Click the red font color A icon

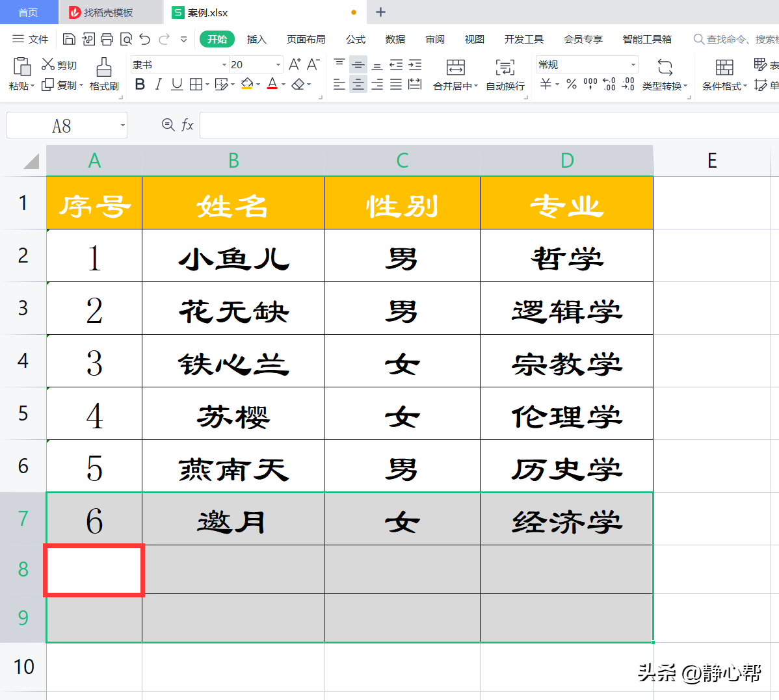point(272,84)
